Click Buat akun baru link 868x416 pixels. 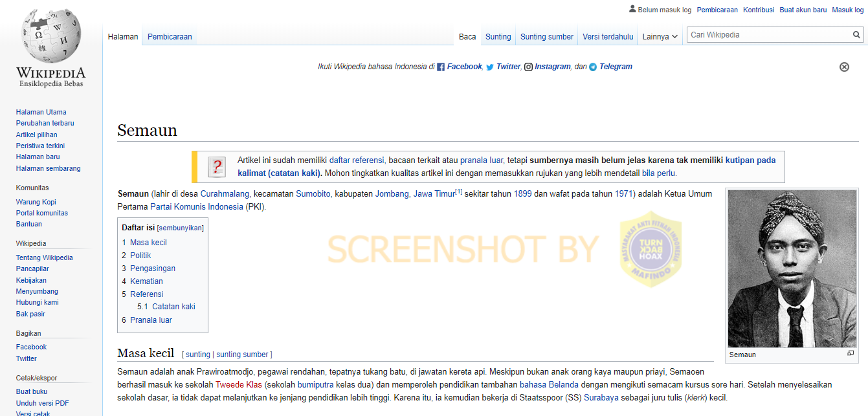(803, 10)
